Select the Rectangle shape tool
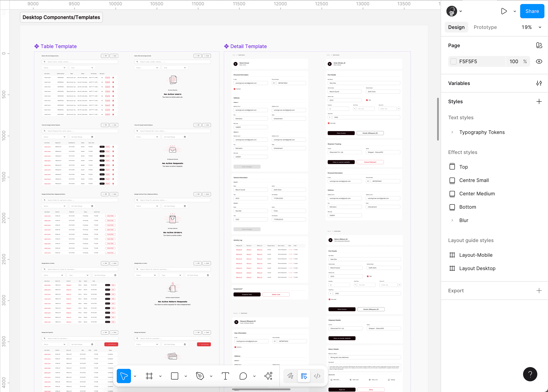This screenshot has width=548, height=392. click(x=174, y=376)
